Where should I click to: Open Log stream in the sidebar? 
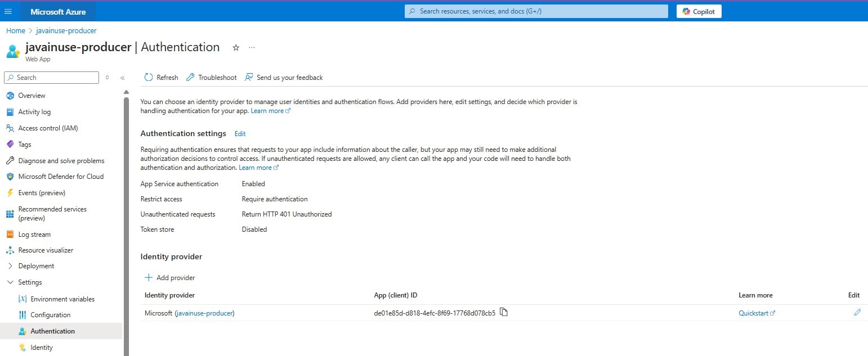click(34, 235)
